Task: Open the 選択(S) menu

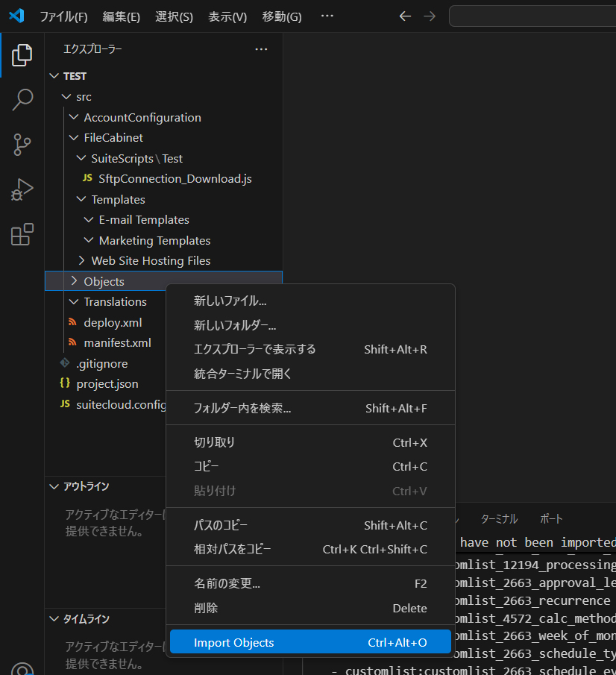Action: pos(174,17)
